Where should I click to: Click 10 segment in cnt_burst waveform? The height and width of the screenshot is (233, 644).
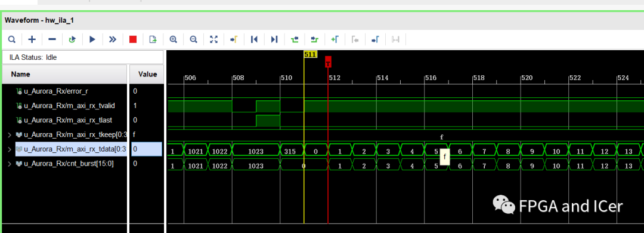pyautogui.click(x=556, y=166)
